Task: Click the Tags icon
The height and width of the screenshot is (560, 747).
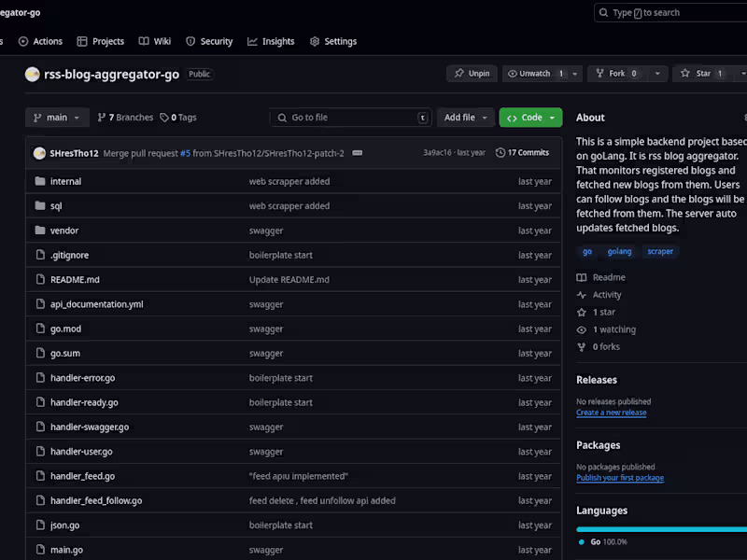Action: point(164,118)
